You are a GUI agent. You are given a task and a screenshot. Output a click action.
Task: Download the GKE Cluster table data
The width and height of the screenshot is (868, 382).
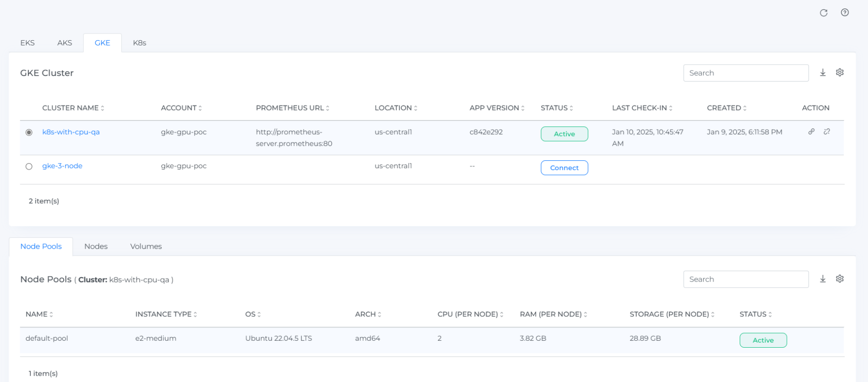[x=823, y=73]
